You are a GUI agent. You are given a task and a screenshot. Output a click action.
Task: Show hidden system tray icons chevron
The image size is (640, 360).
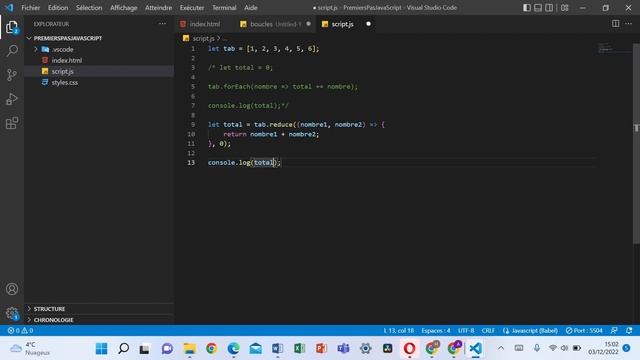click(501, 348)
